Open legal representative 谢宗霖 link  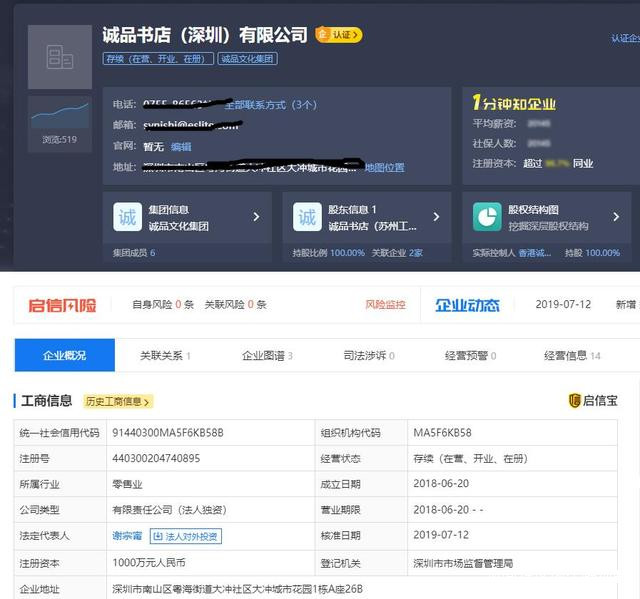click(127, 535)
